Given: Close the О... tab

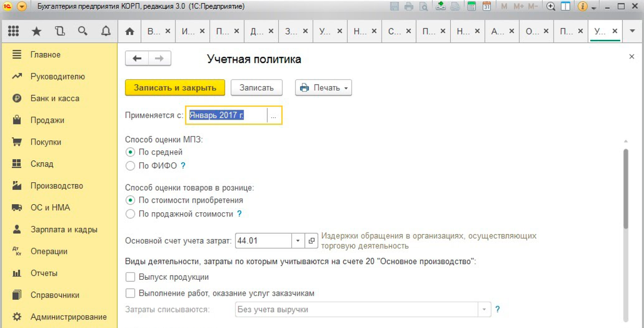Looking at the screenshot, I should (546, 32).
